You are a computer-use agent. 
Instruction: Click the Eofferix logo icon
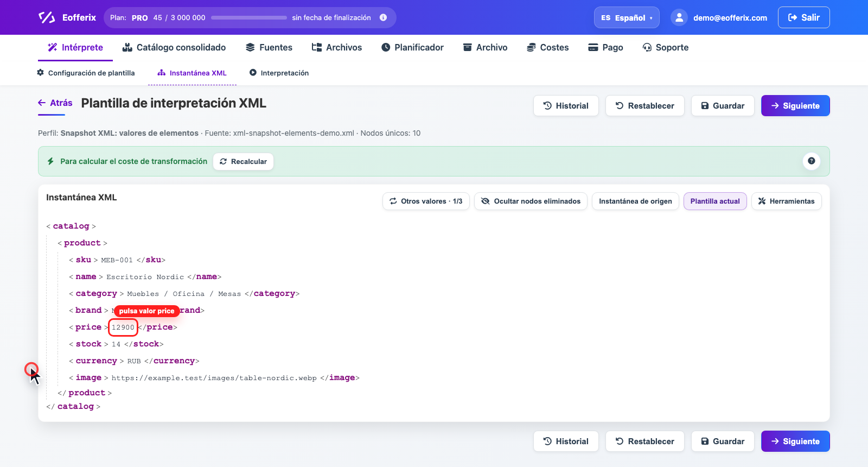point(47,17)
